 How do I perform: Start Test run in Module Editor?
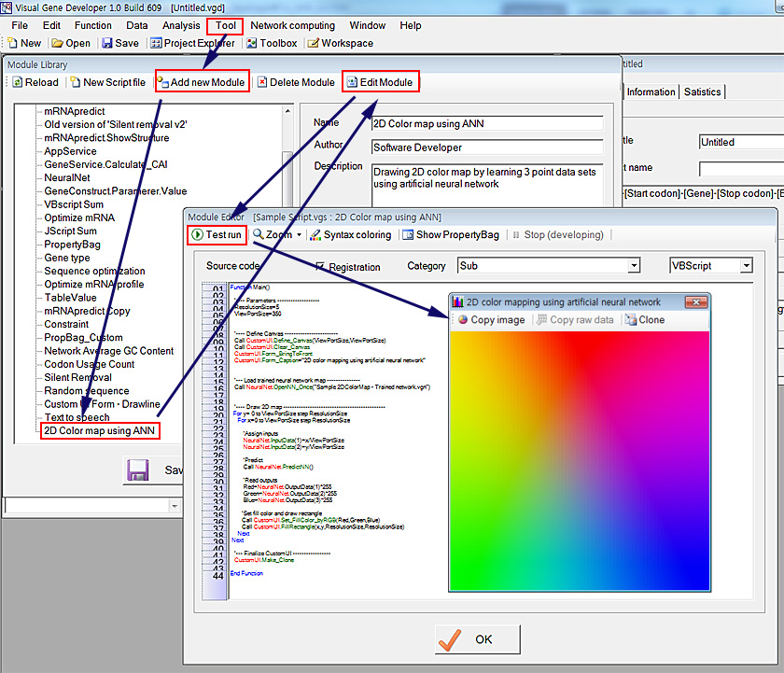click(217, 234)
